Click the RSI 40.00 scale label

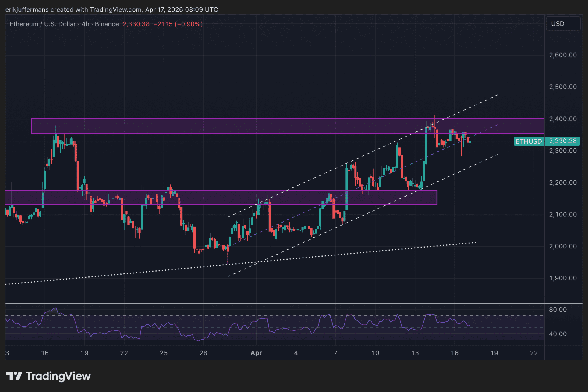pos(558,334)
